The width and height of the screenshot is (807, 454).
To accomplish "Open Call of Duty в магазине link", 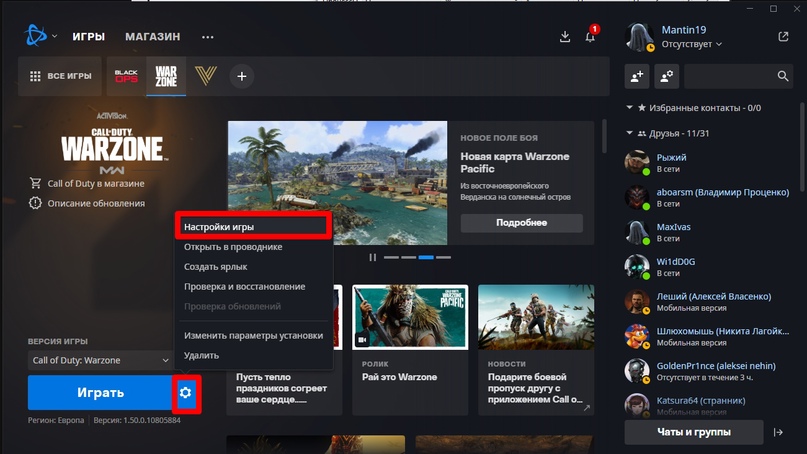I will (x=87, y=183).
